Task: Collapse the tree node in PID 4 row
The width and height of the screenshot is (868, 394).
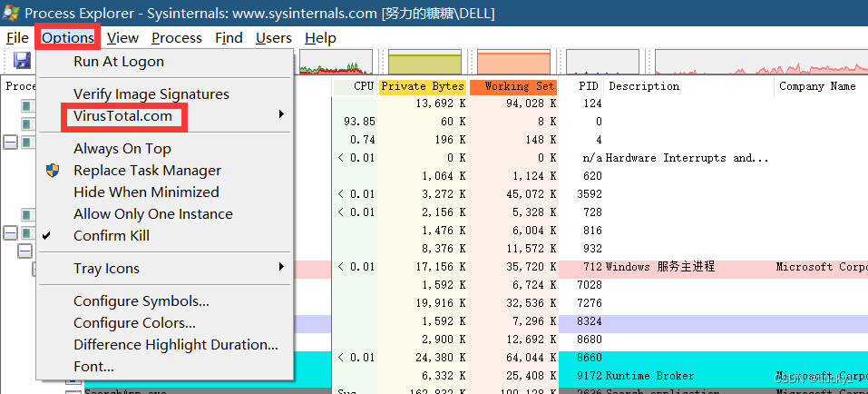Action: [x=11, y=142]
